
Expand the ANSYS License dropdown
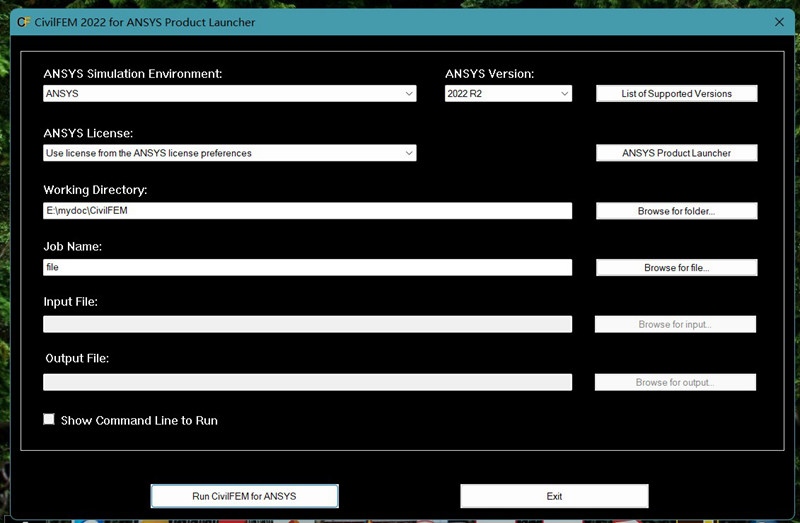click(x=230, y=153)
